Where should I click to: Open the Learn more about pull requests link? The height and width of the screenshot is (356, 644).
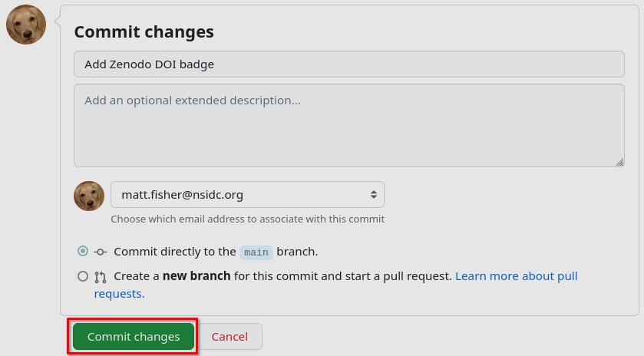[x=516, y=275]
